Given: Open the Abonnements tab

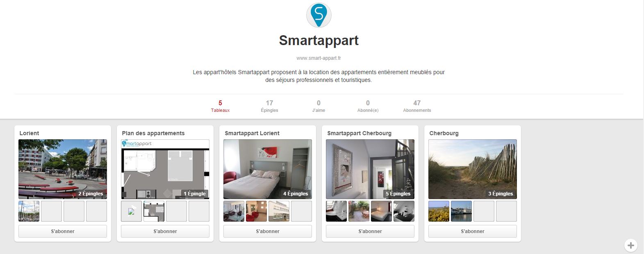Looking at the screenshot, I should tap(417, 106).
